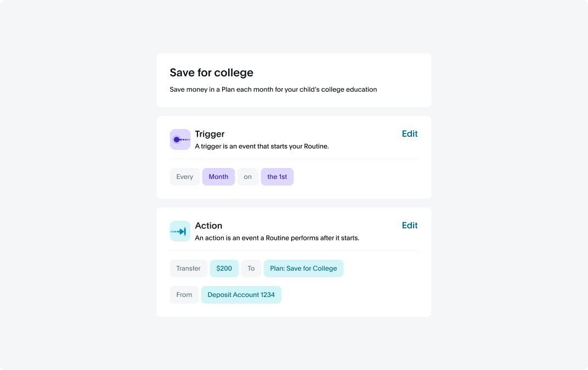Click the Action section title
Image resolution: width=588 pixels, height=370 pixels.
pos(208,226)
